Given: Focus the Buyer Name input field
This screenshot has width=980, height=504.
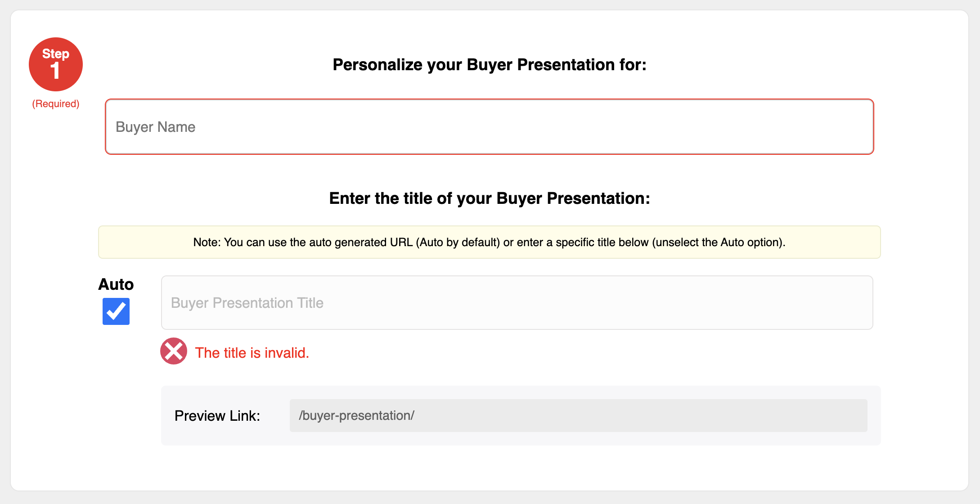Looking at the screenshot, I should tap(489, 127).
